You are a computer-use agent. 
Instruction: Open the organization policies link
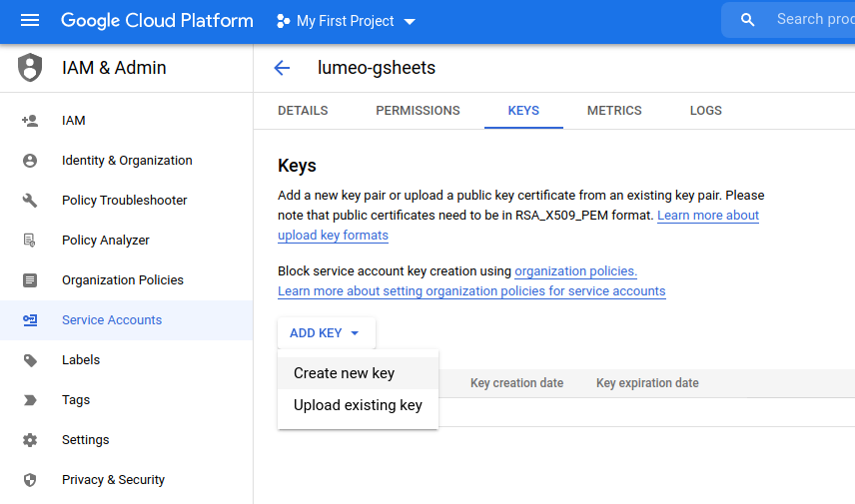pyautogui.click(x=575, y=271)
